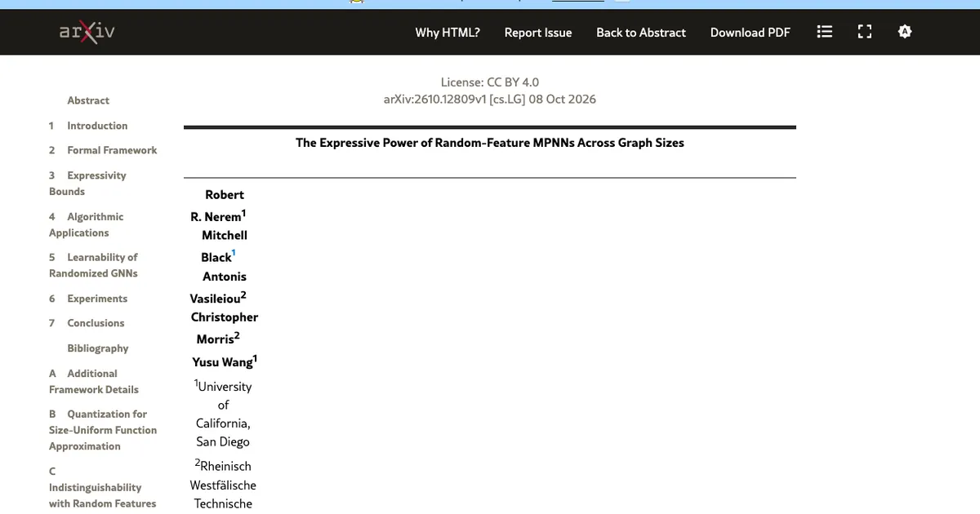980x514 pixels.
Task: Open section 4 Algorithmic Applications
Action: [86, 224]
